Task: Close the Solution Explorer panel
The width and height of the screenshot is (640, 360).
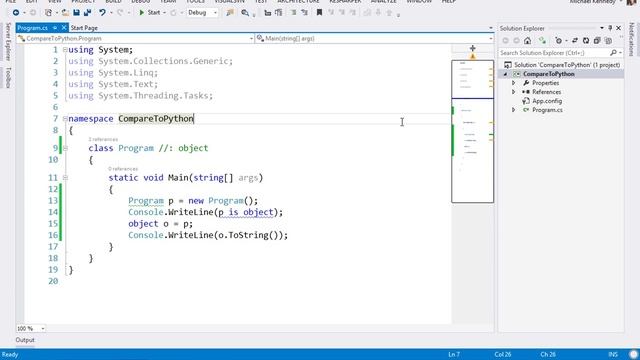Action: pos(619,28)
